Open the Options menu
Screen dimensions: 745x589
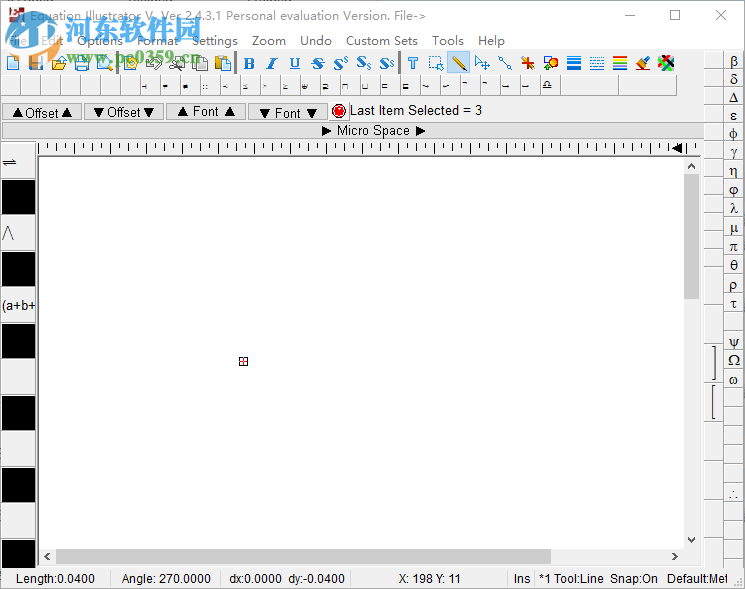coord(100,41)
